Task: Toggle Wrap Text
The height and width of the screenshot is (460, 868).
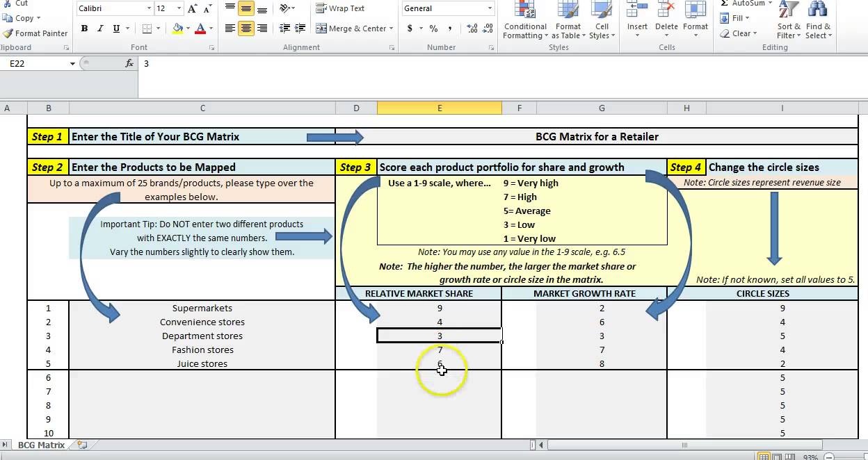Action: click(x=340, y=8)
